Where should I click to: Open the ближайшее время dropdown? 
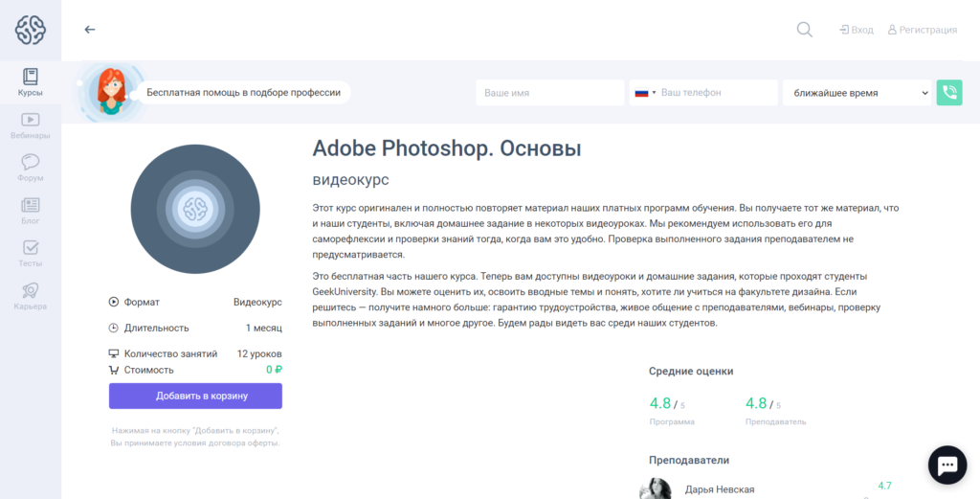[857, 93]
